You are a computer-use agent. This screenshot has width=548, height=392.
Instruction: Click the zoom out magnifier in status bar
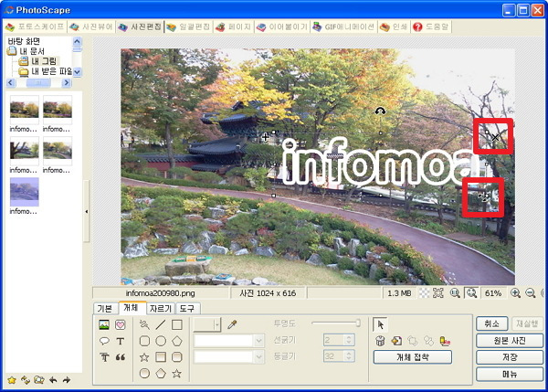click(530, 293)
